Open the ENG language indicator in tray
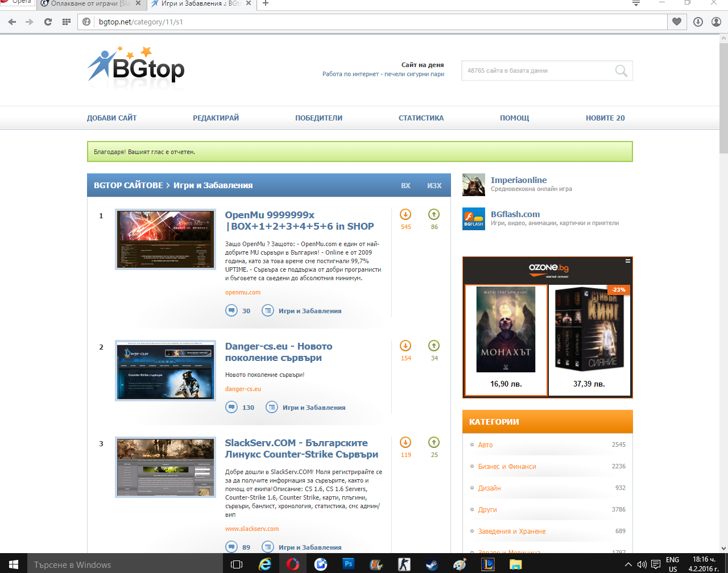The height and width of the screenshot is (573, 728). pyautogui.click(x=672, y=560)
